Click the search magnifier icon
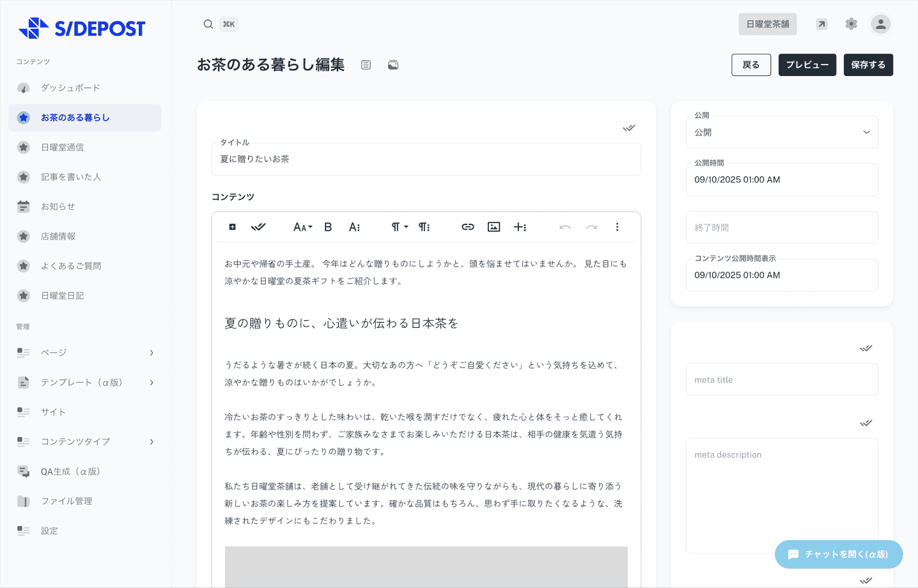This screenshot has height=588, width=918. tap(208, 24)
